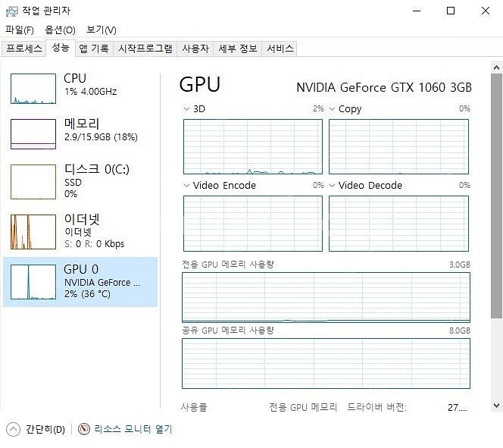Select the 이더넷 network graph thumbnail
Screen dimensions: 503x448
[33, 232]
